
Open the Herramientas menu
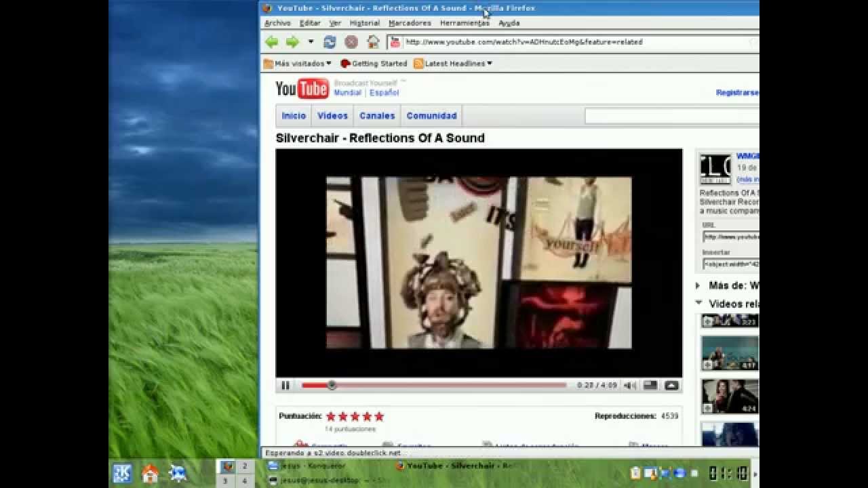pos(465,23)
